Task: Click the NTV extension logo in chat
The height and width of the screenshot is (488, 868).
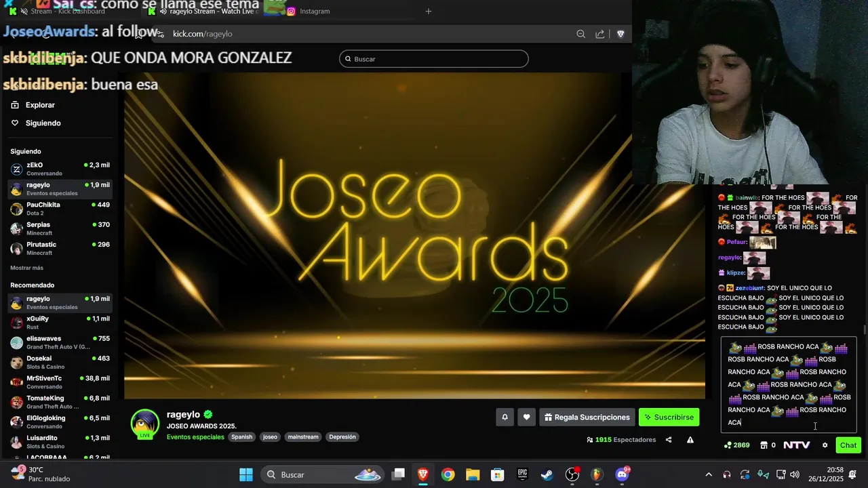Action: [797, 445]
